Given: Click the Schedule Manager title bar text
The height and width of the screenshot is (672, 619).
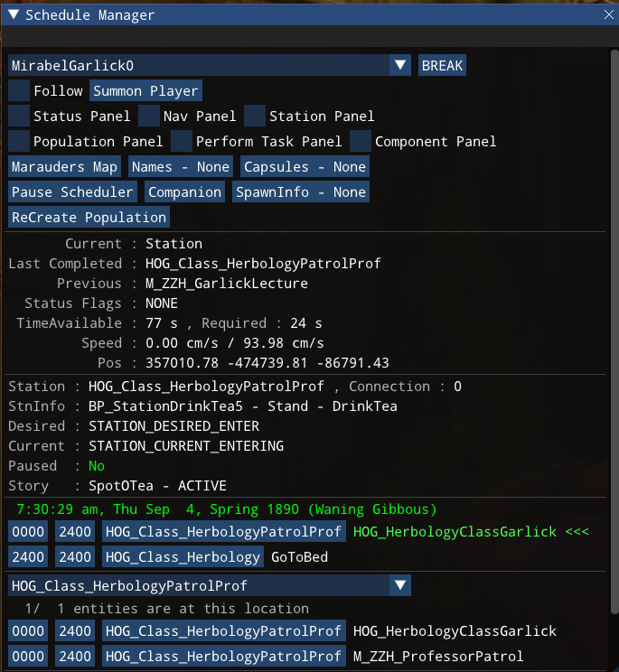Looking at the screenshot, I should tap(89, 15).
